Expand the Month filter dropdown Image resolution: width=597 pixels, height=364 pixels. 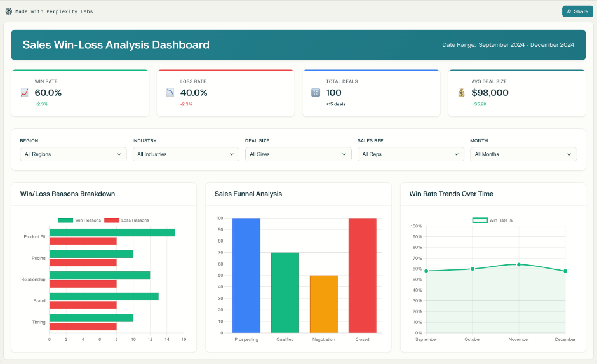pos(523,154)
